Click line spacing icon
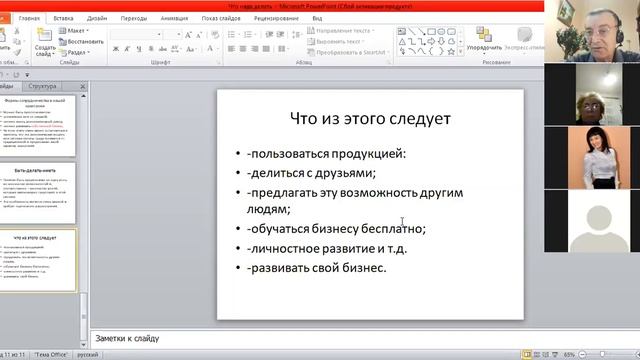Screen dimensions: 640x360 click(x=297, y=35)
